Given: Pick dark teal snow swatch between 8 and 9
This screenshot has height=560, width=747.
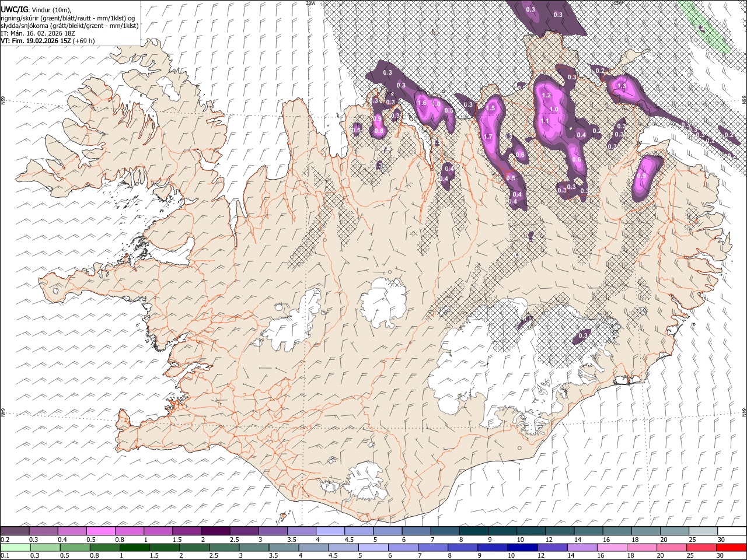Looking at the screenshot, I should pyautogui.click(x=474, y=531).
